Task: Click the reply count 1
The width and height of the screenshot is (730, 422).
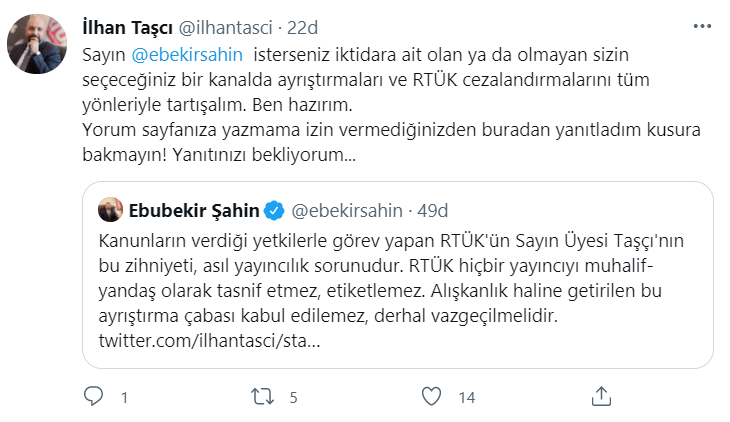Action: click(x=124, y=397)
